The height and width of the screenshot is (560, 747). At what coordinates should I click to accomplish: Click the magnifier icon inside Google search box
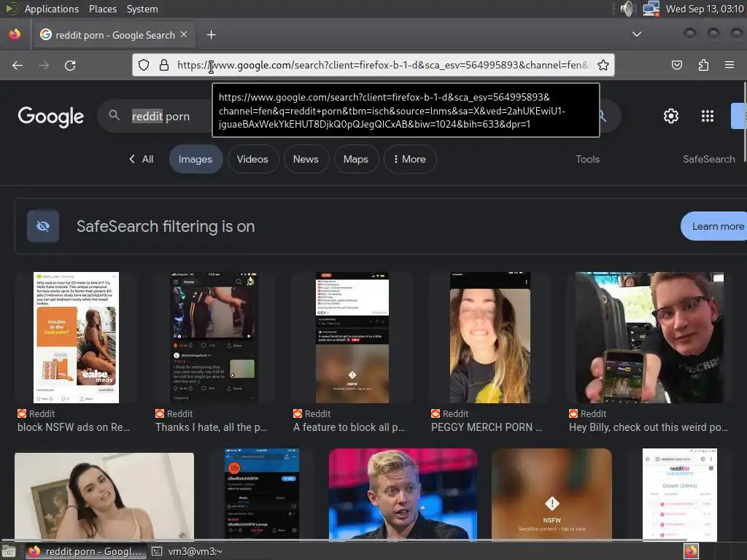(x=114, y=115)
